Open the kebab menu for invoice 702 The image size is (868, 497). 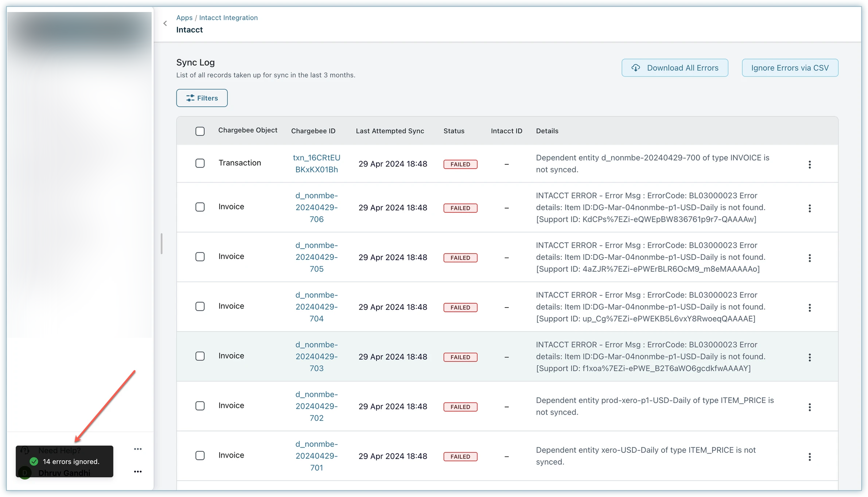pos(809,407)
